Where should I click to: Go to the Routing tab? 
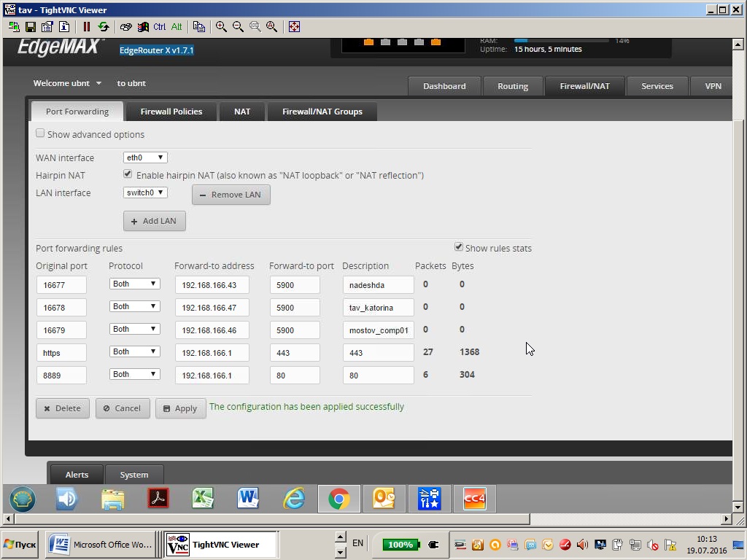pyautogui.click(x=513, y=86)
